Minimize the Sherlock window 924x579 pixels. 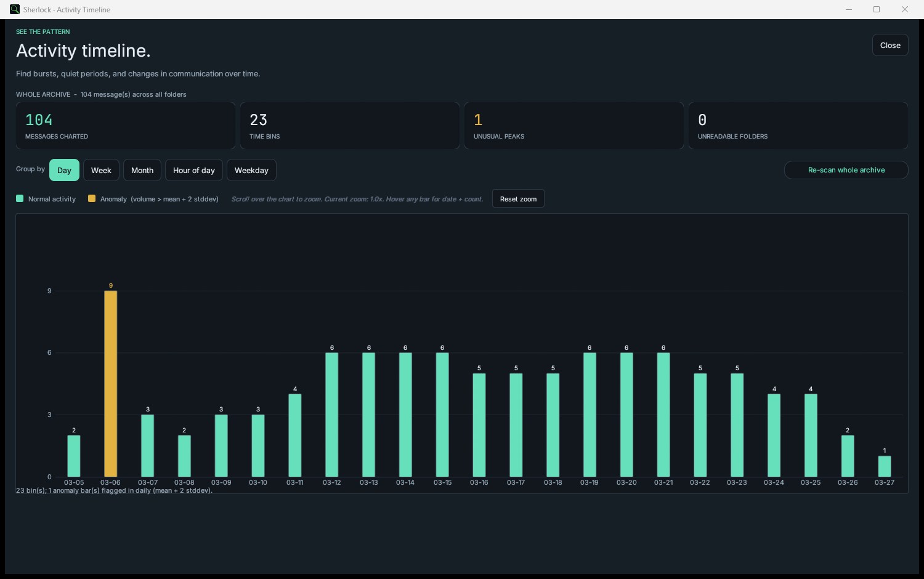click(849, 9)
